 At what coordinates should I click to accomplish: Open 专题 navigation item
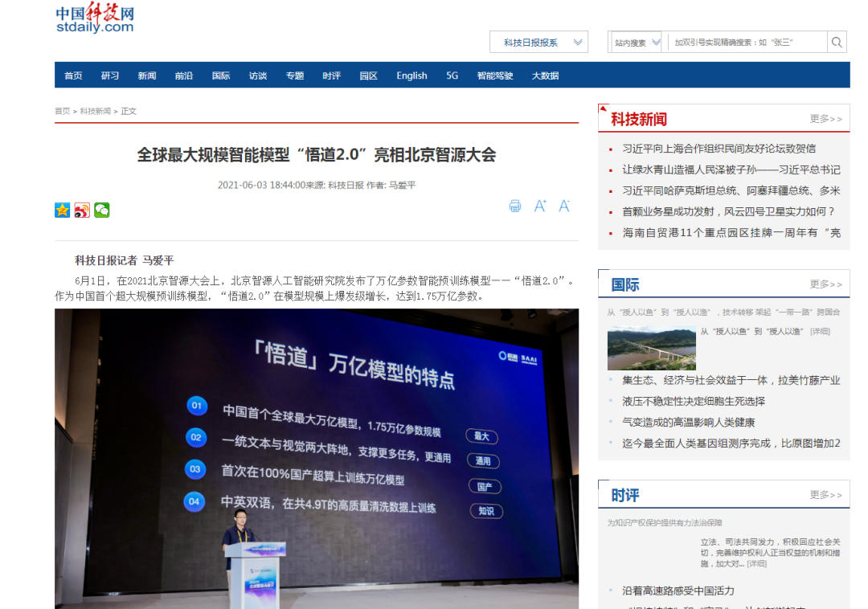point(295,76)
